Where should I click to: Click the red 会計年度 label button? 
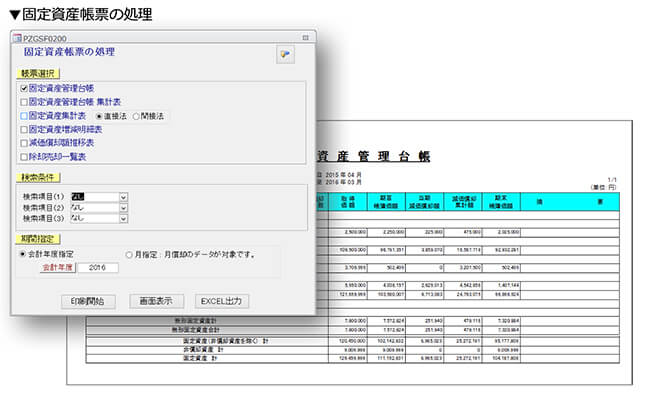tap(58, 268)
